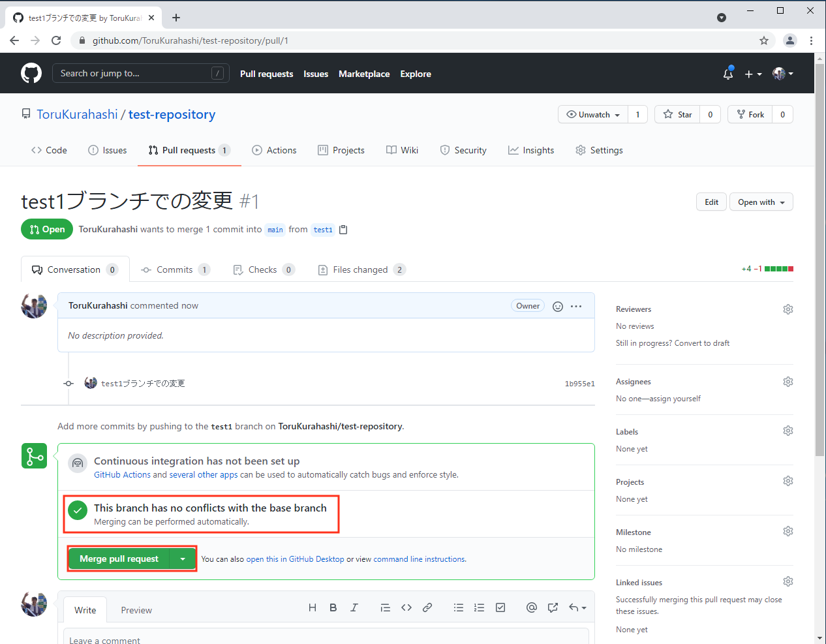The height and width of the screenshot is (644, 826).
Task: Reload the browser page
Action: [56, 40]
